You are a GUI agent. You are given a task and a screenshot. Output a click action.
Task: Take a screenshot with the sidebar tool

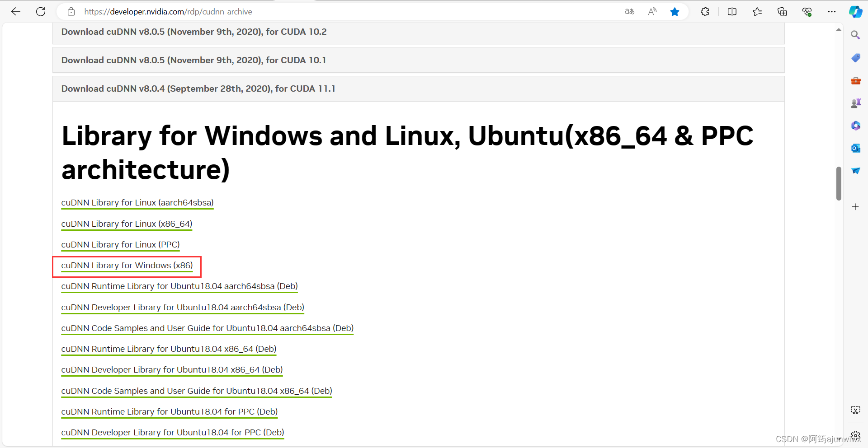(x=855, y=410)
